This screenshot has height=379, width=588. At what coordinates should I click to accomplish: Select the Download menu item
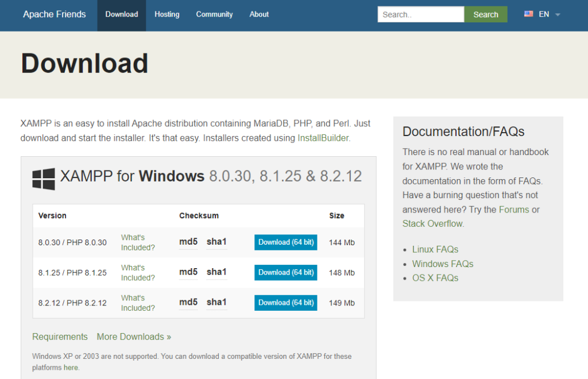(x=122, y=14)
